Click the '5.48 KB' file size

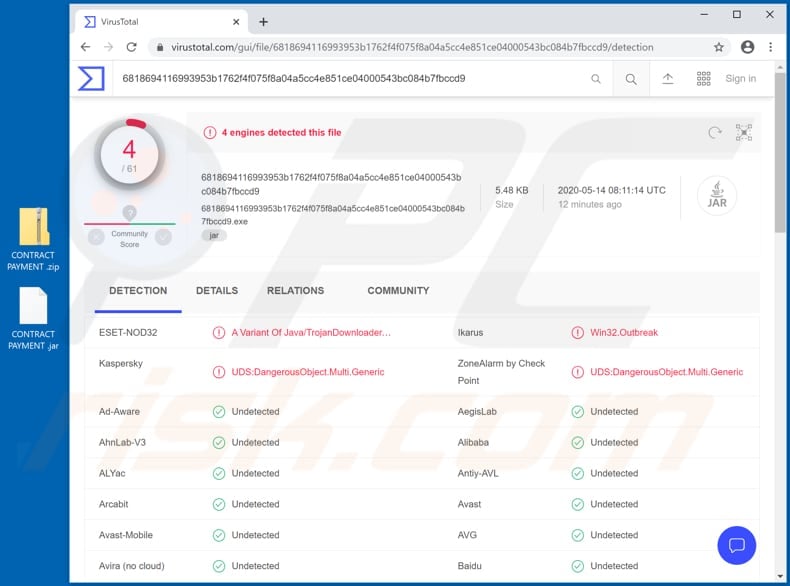coord(511,190)
